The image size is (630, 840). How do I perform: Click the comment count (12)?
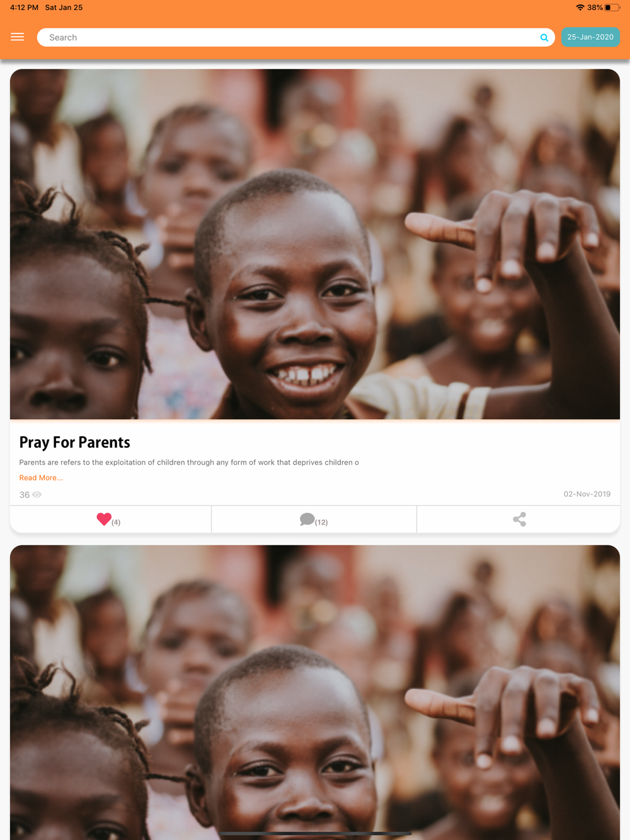point(321,522)
